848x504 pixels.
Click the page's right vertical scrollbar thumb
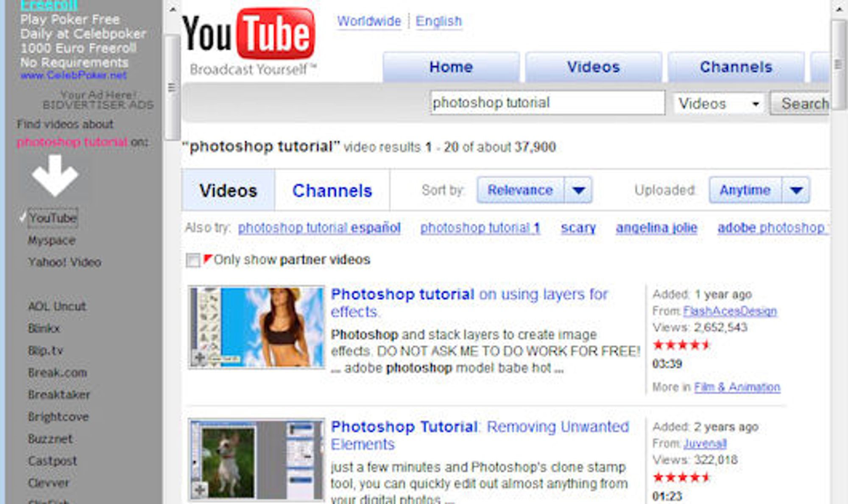[839, 64]
